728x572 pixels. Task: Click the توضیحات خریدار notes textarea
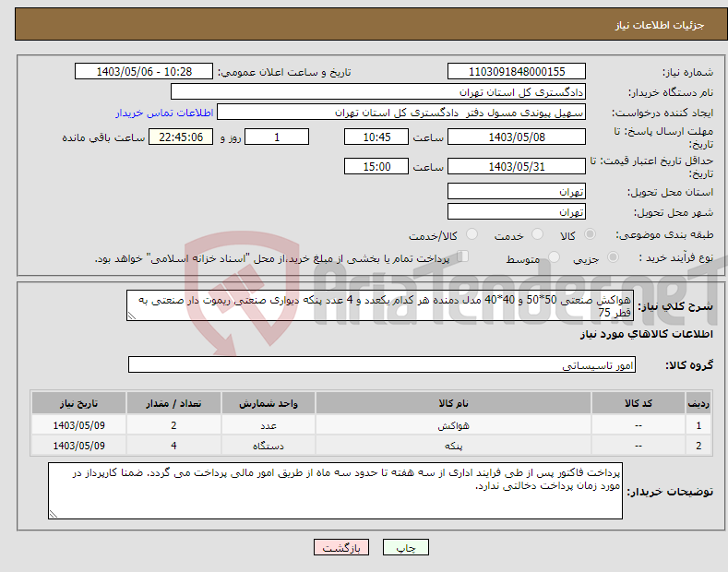[335, 491]
